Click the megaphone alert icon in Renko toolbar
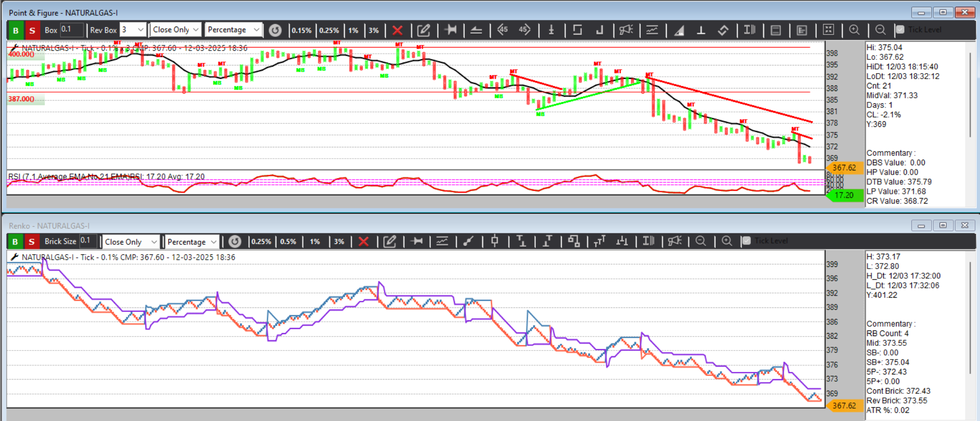The image size is (980, 421). click(675, 241)
